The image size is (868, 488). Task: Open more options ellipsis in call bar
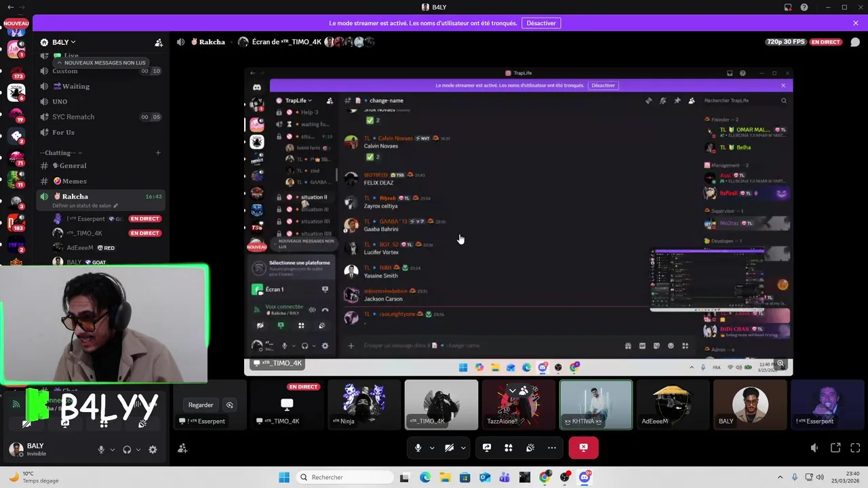(x=552, y=447)
